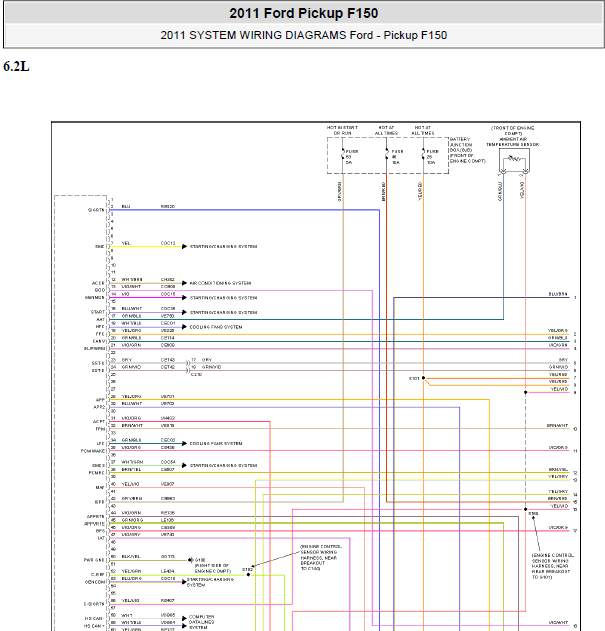Click the "GRY" wire label at pin 23
605x631 pixels.
pyautogui.click(x=127, y=360)
